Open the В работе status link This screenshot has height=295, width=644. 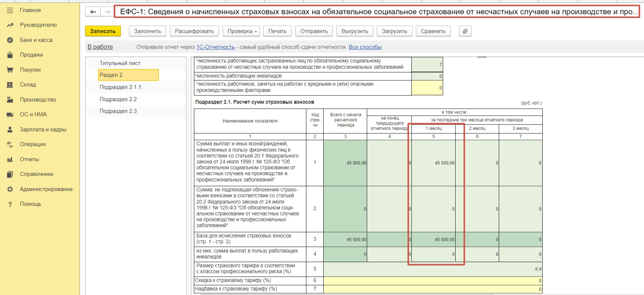coord(100,47)
